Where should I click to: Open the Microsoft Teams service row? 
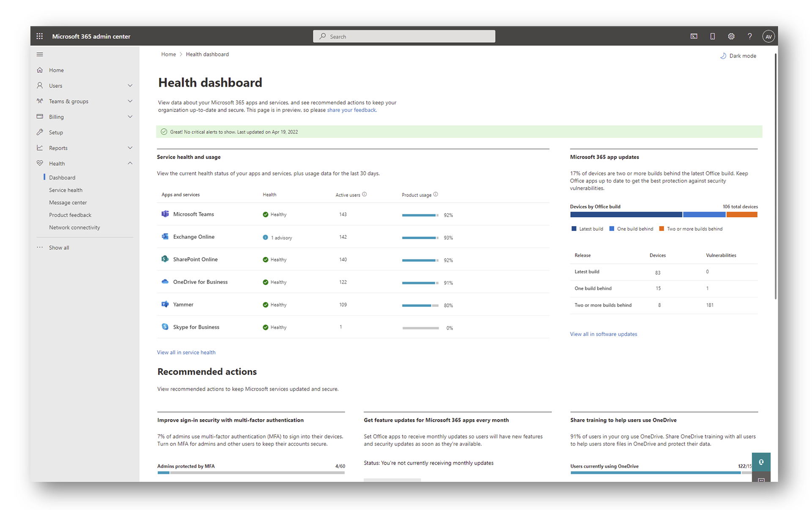(x=193, y=214)
